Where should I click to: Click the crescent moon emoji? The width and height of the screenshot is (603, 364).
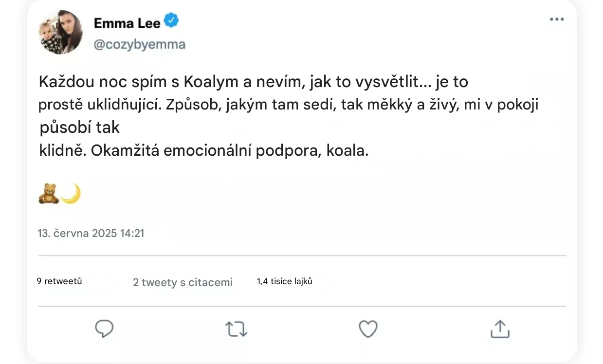coord(71,194)
